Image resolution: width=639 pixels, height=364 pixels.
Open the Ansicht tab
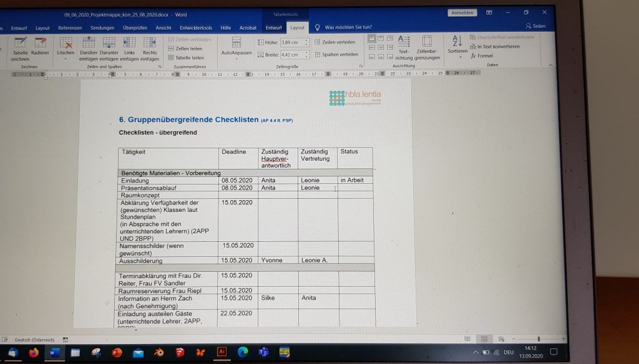pos(163,28)
